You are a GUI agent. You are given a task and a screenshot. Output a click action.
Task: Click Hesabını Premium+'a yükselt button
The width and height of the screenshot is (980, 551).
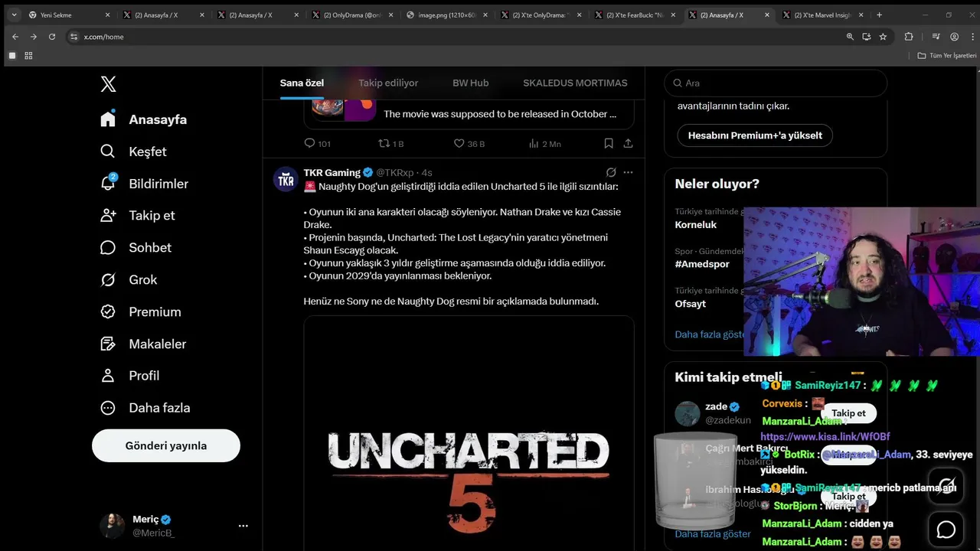[x=755, y=135]
